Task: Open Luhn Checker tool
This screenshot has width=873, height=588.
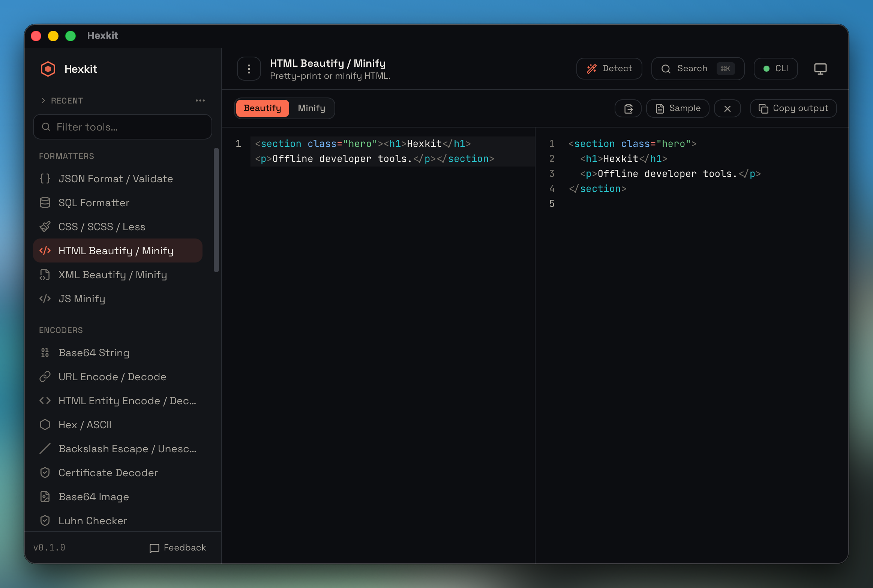Action: click(118, 521)
